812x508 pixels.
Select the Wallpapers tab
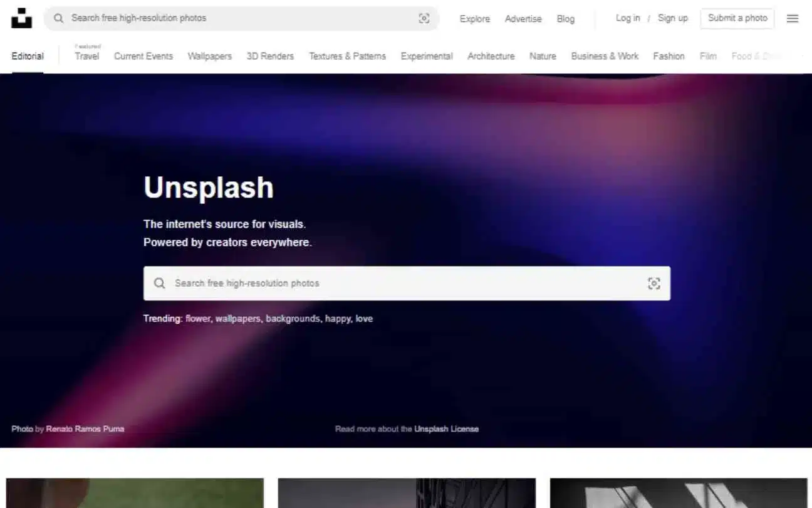point(210,56)
